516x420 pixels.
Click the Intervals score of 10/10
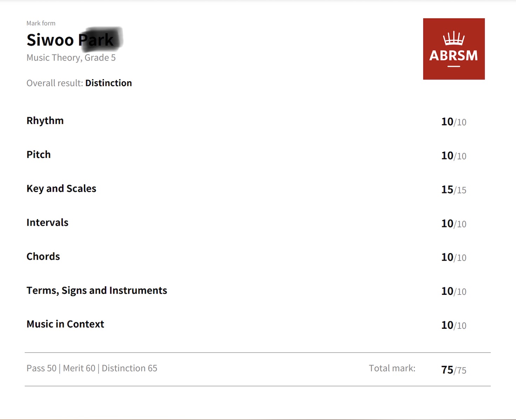click(454, 224)
